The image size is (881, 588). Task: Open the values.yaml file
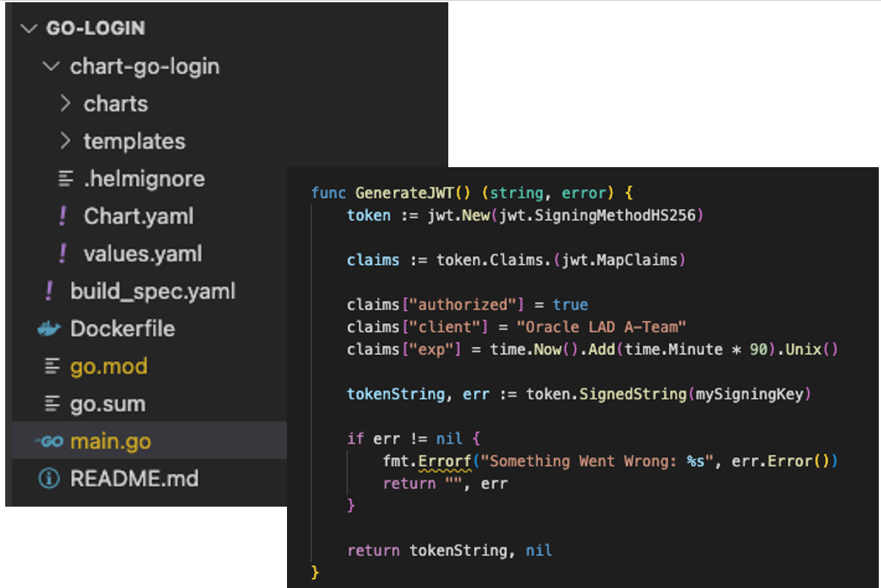click(143, 254)
